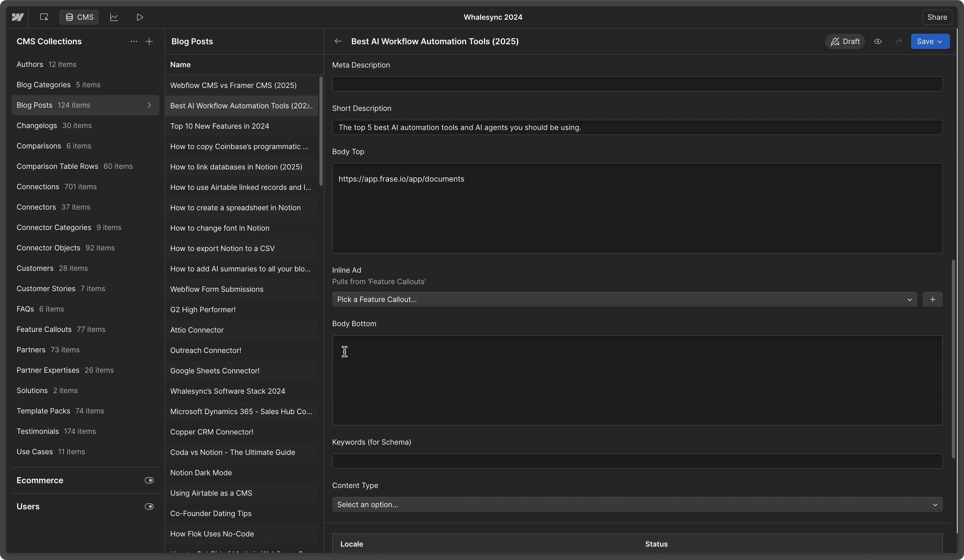Click the Draft status button
Screen dimensions: 964x560
[845, 41]
